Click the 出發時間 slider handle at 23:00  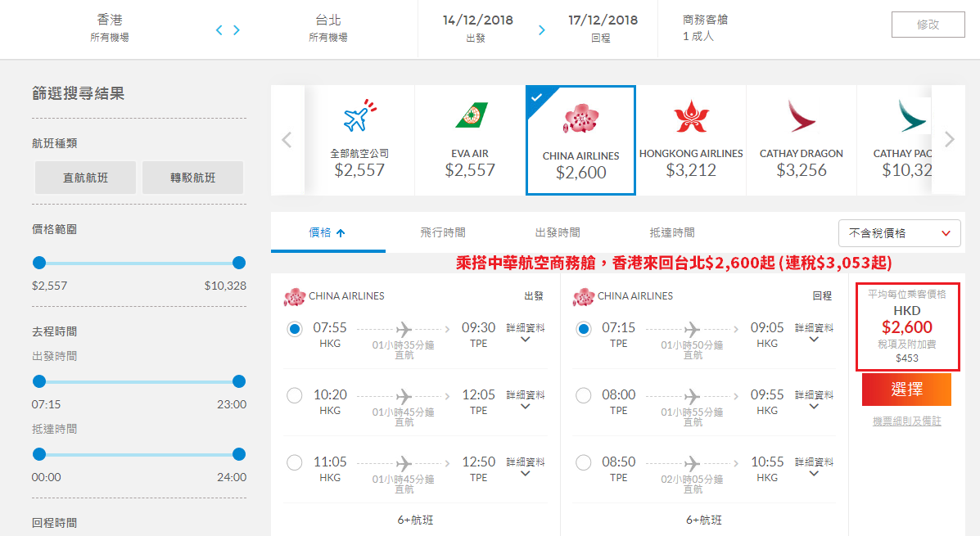[239, 381]
